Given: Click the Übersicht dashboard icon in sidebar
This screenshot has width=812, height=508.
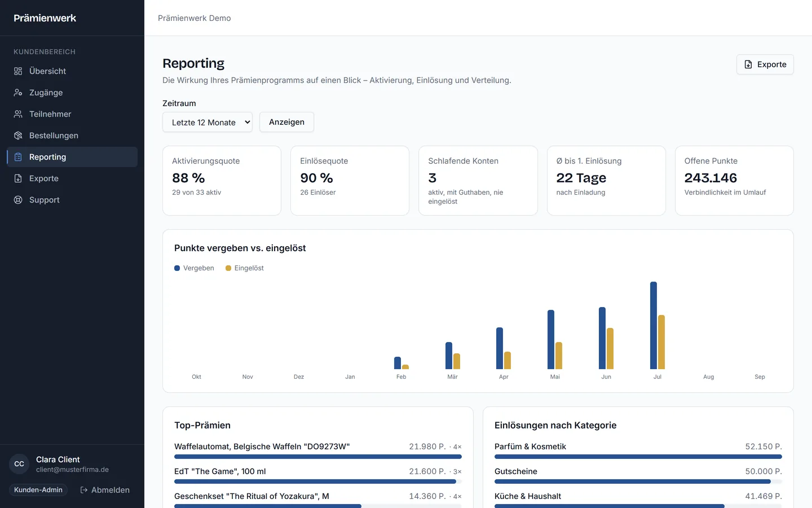Looking at the screenshot, I should tap(18, 71).
